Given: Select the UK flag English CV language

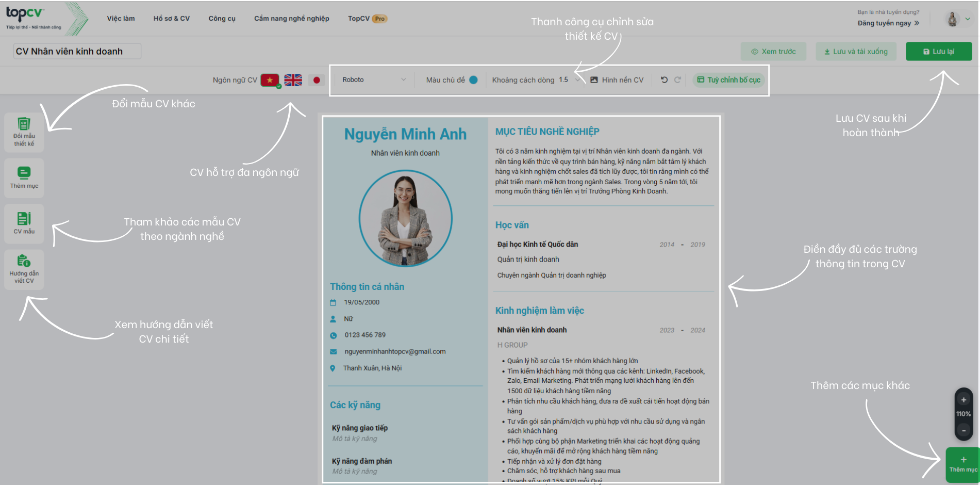Looking at the screenshot, I should 293,80.
